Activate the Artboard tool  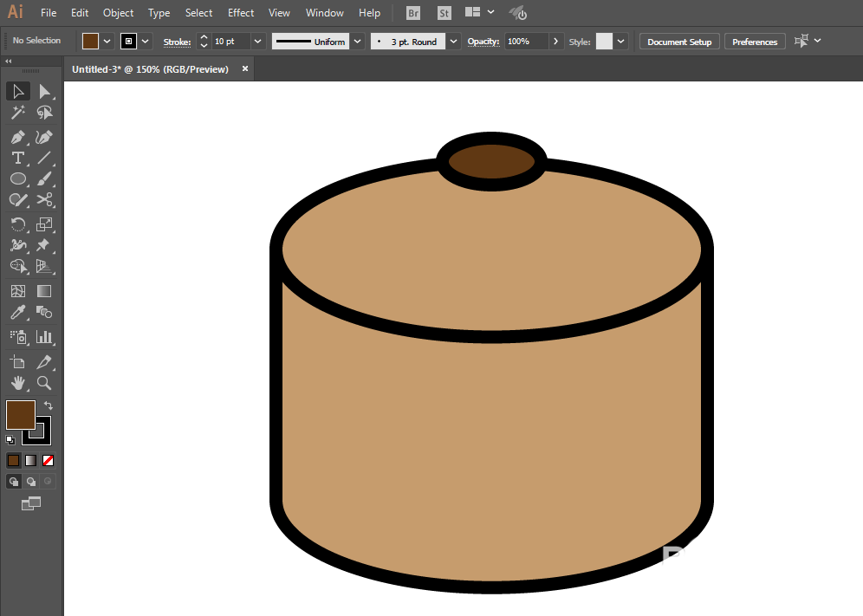click(x=17, y=362)
